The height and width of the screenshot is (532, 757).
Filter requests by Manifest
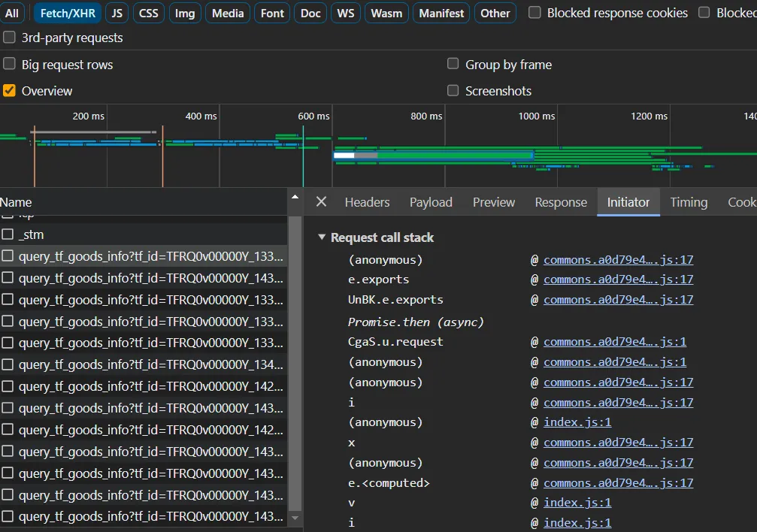(441, 13)
